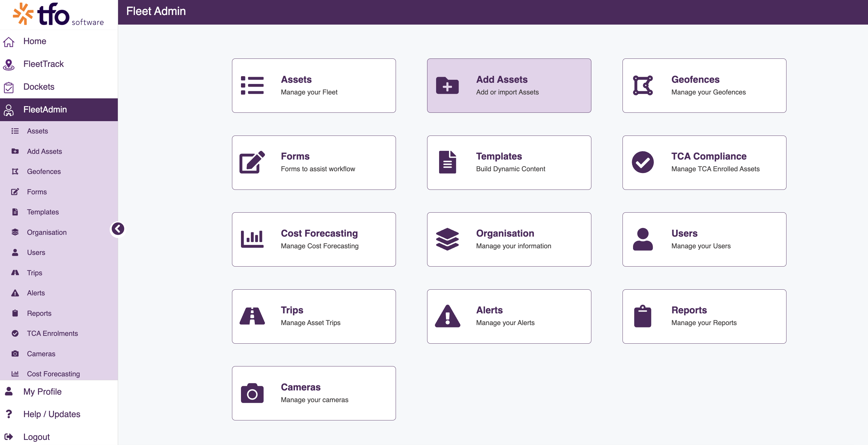Viewport: 868px width, 445px height.
Task: Click 'Add or import Assets' card subtitle
Action: (507, 92)
